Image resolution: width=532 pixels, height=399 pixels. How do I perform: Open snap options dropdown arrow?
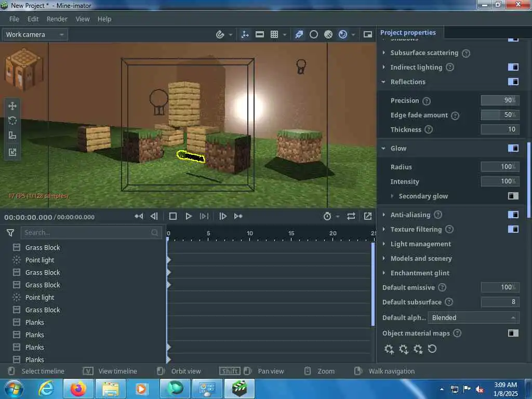coord(231,35)
